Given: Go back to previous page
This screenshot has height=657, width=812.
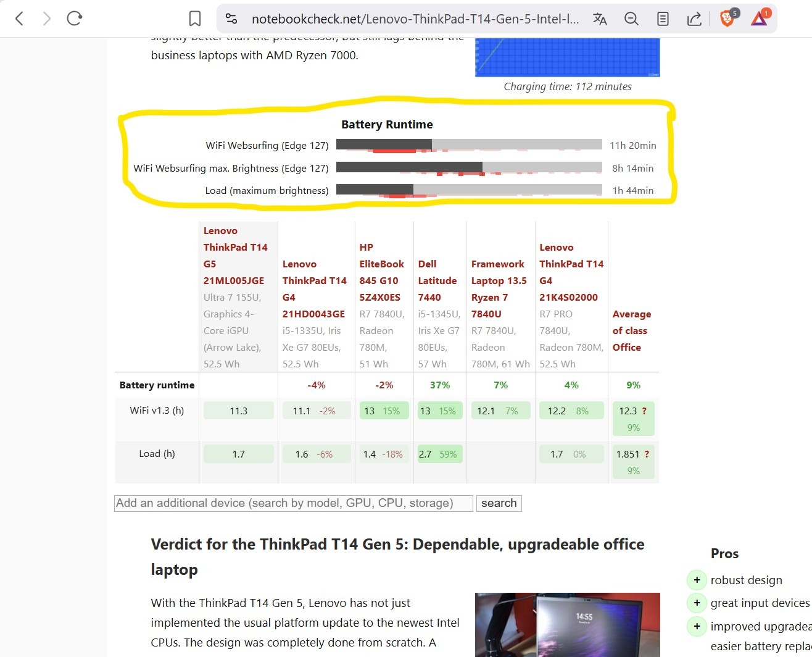Looking at the screenshot, I should coord(20,19).
